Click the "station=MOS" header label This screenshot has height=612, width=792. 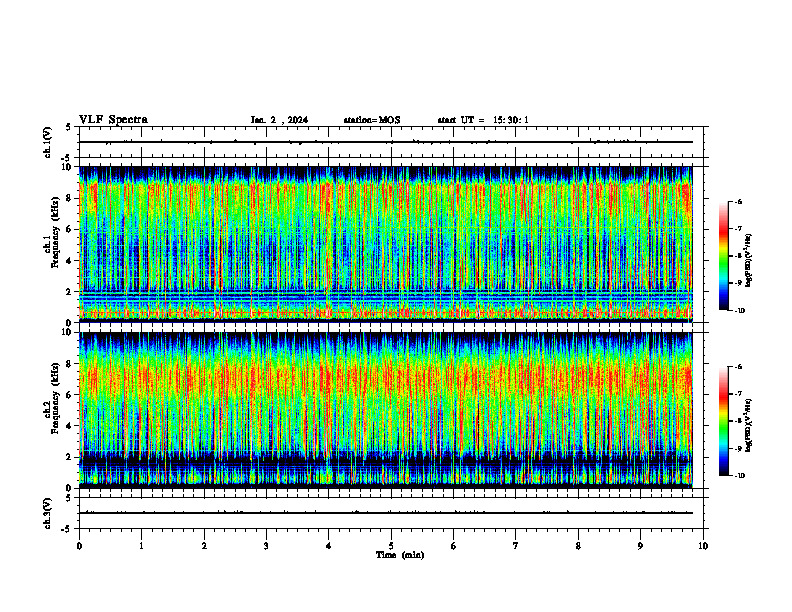(x=372, y=120)
